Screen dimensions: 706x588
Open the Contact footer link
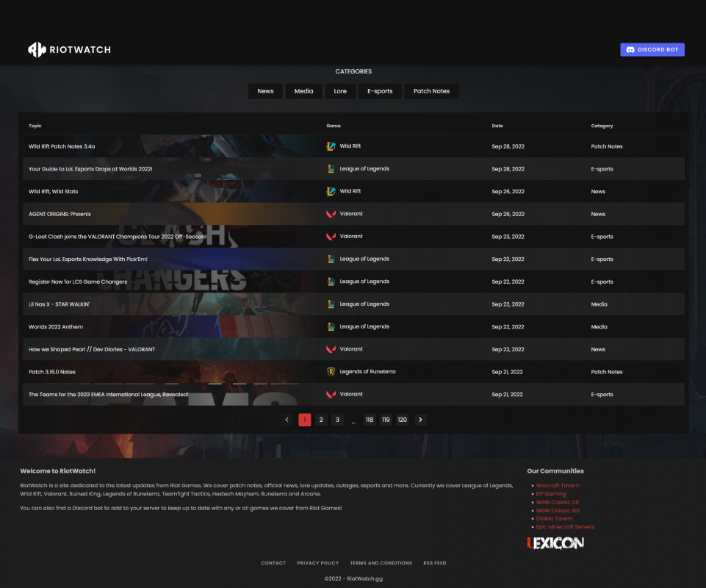click(273, 563)
